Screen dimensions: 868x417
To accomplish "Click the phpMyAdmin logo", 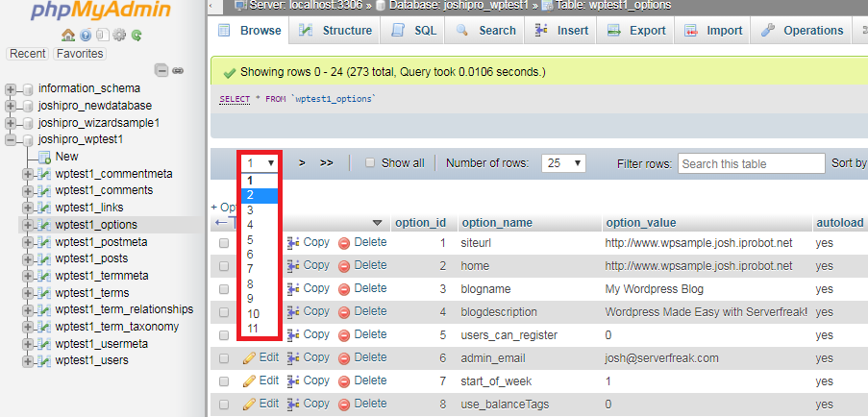I will 100,10.
